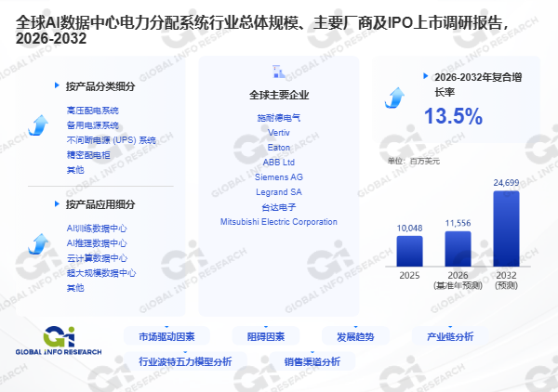Click the ABB Ltd company name
Screen dimensions: 558x392
279,163
